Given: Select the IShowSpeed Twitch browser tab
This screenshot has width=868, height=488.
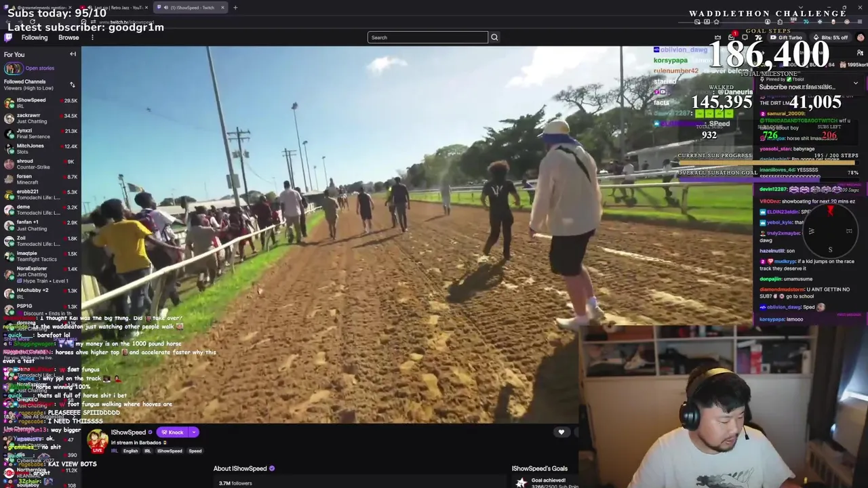Looking at the screenshot, I should [x=190, y=7].
